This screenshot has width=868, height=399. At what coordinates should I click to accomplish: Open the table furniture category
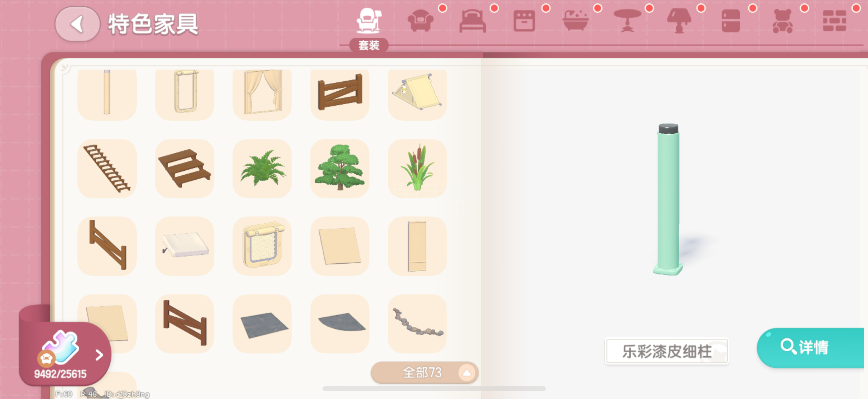click(x=627, y=21)
